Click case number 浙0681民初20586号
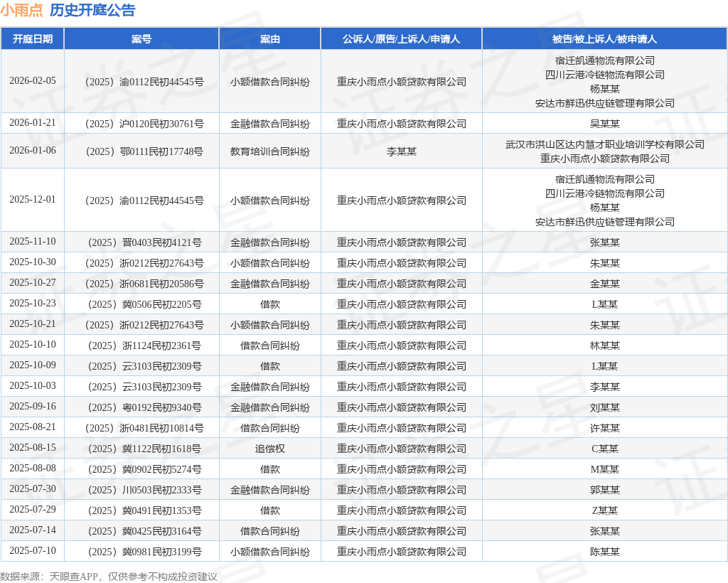728x583 pixels. click(144, 284)
